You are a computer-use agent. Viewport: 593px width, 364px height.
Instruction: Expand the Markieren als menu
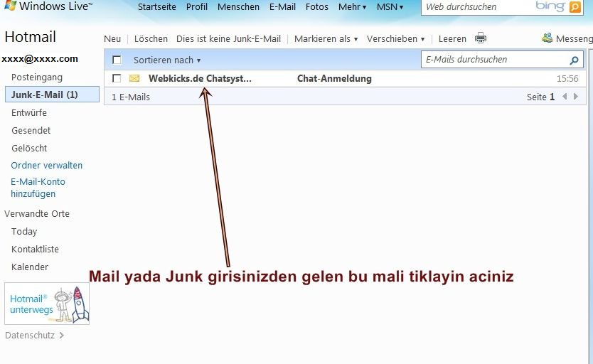(x=326, y=38)
